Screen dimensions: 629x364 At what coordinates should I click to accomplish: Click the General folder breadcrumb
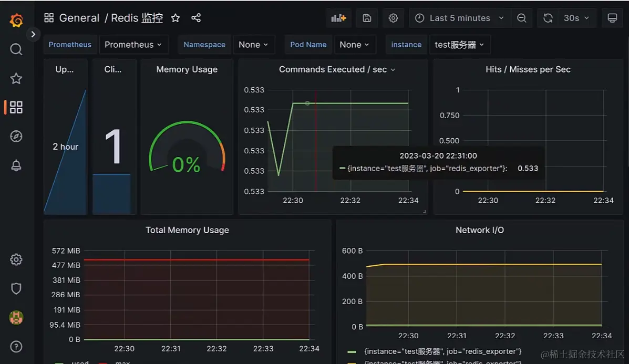click(79, 18)
